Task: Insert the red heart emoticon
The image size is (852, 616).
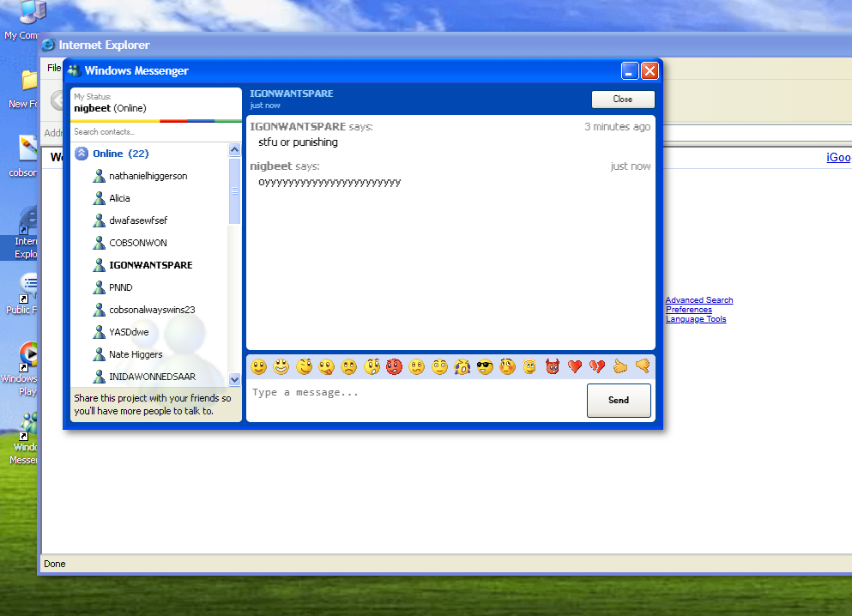Action: point(575,367)
